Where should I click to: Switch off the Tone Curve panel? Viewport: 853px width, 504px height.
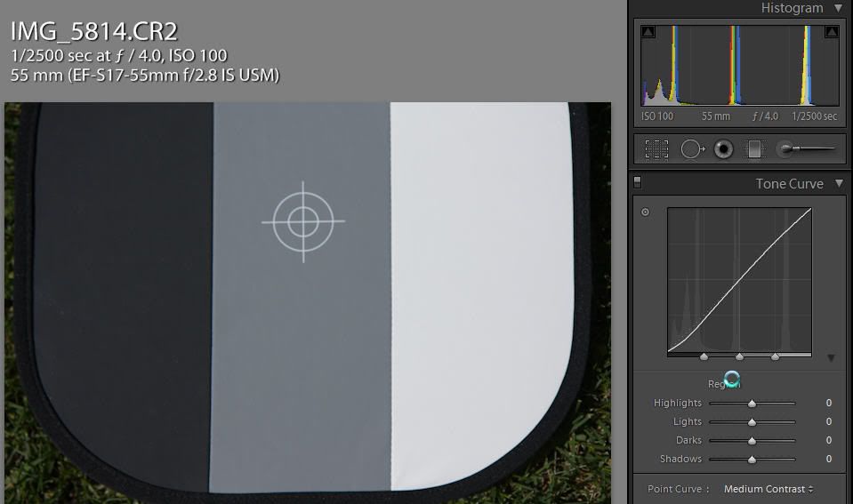[x=637, y=183]
